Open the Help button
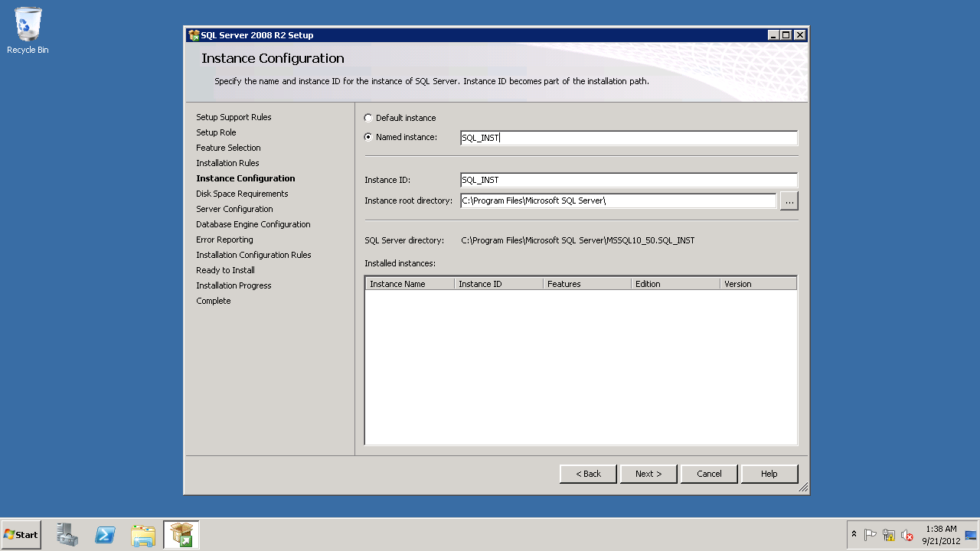 coord(769,474)
